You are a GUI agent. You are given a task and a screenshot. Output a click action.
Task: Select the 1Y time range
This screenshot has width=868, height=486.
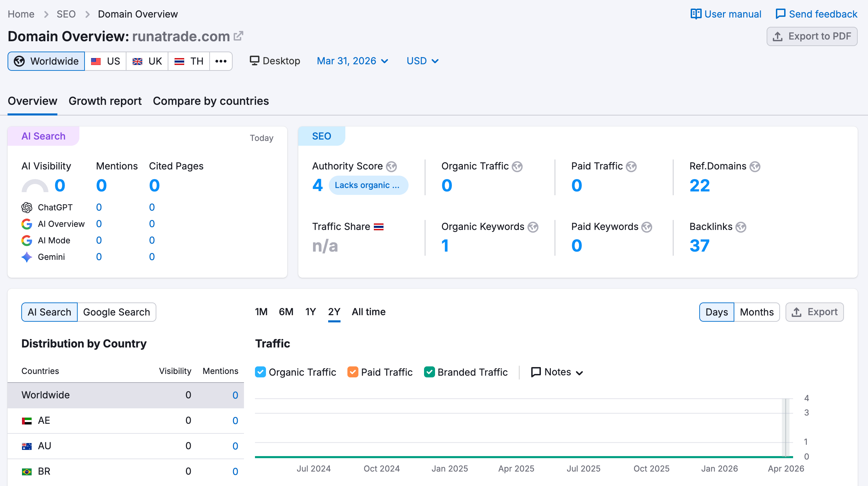click(311, 312)
